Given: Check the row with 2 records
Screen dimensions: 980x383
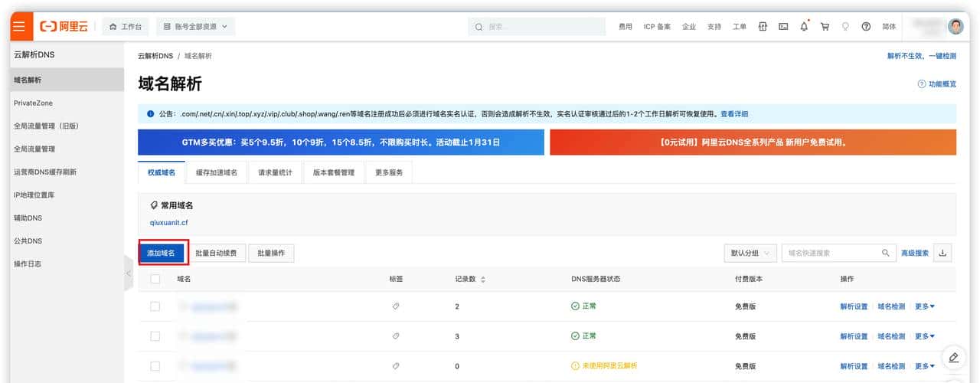Looking at the screenshot, I should [155, 306].
